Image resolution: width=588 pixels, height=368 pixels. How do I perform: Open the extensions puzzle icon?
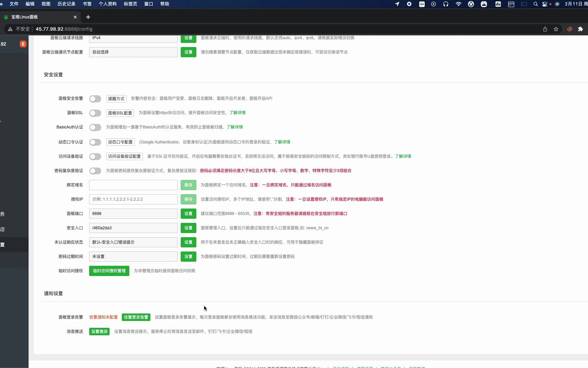(x=581, y=29)
